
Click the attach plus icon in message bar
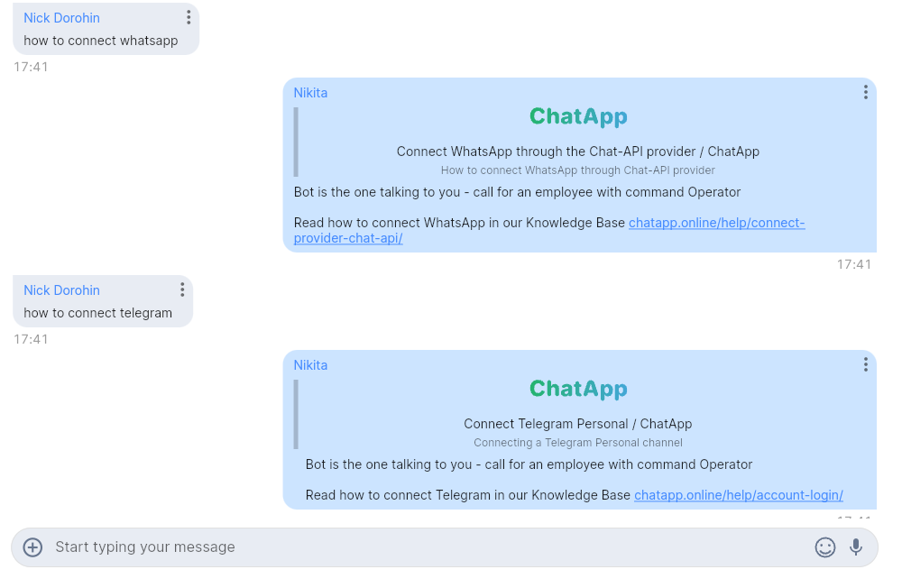tap(32, 547)
